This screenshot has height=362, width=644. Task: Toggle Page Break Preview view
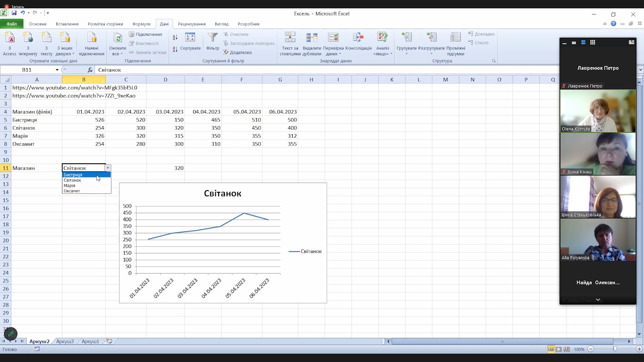point(567,349)
